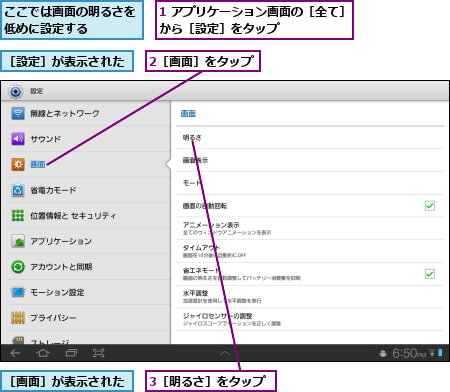450x392 pixels.
Task: Open the アカウントと同期 sync icon
Action: (x=18, y=267)
